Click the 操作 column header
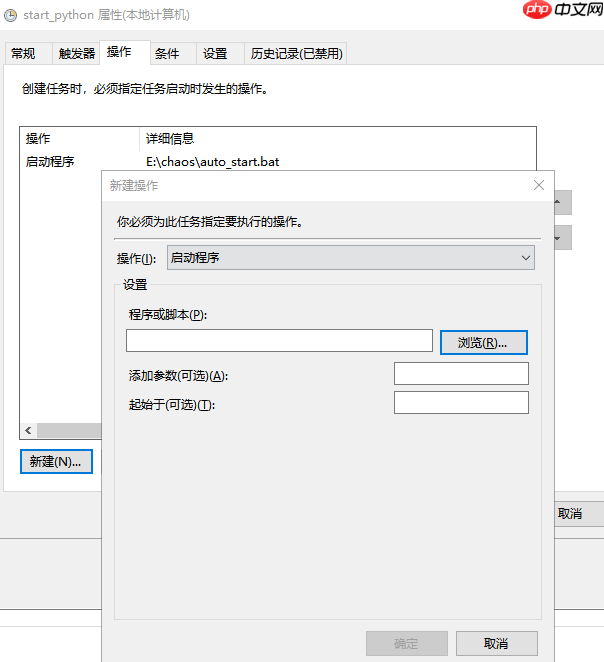604x662 pixels. [79, 138]
